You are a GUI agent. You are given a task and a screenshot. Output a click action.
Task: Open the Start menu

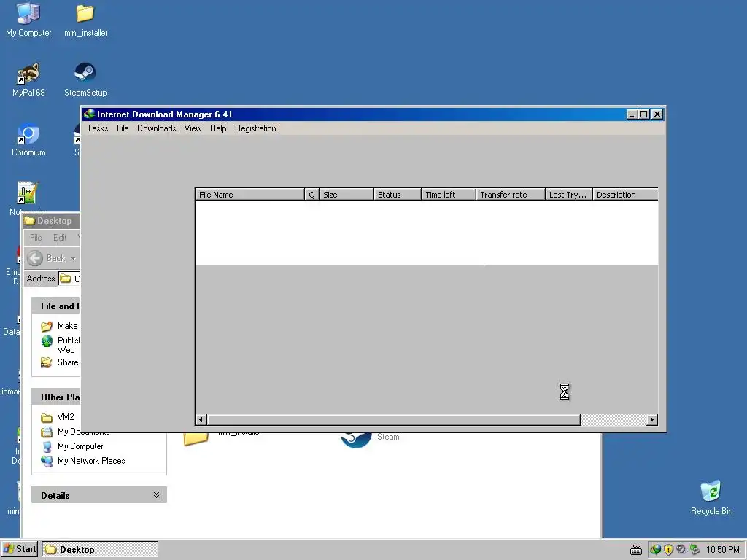coord(20,549)
